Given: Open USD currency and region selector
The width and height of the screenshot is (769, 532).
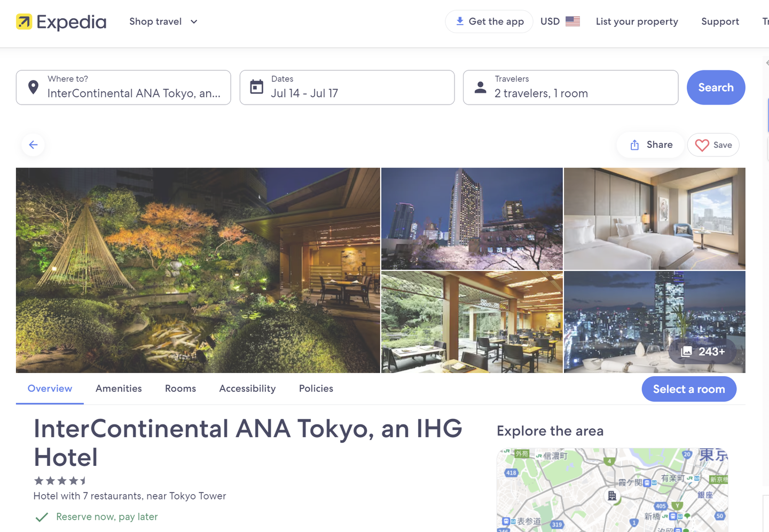Looking at the screenshot, I should pos(560,21).
